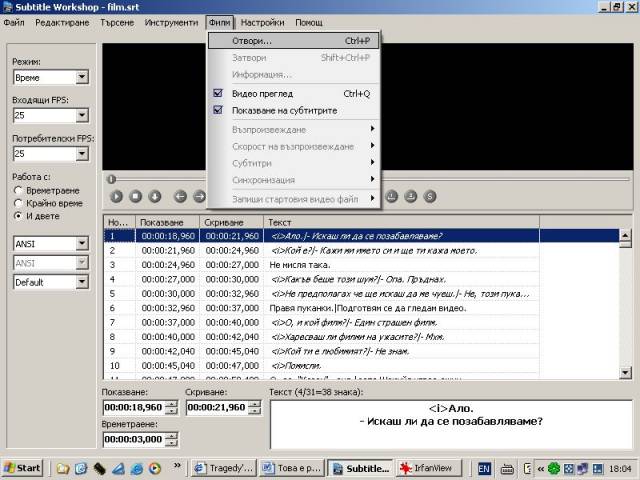
Task: Expand the Субтитри submenu
Action: [x=294, y=163]
